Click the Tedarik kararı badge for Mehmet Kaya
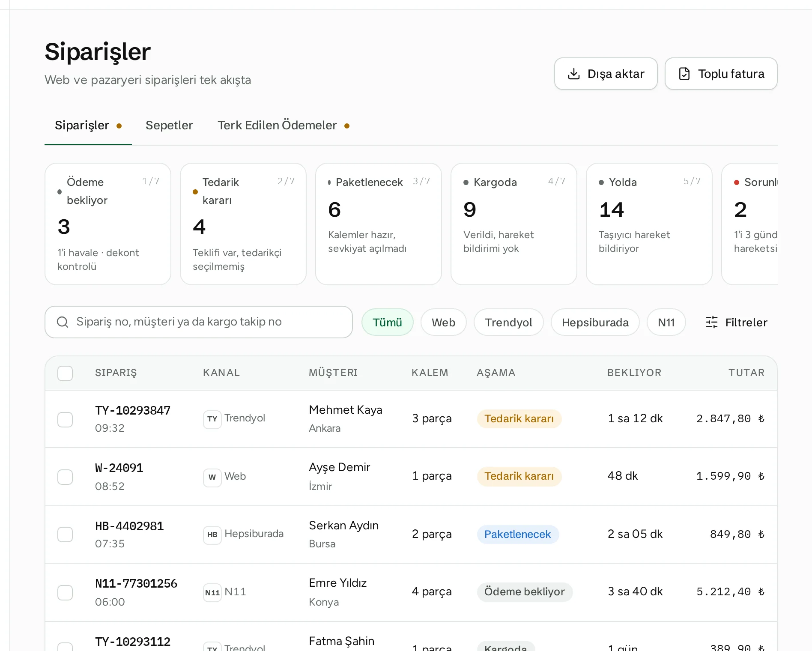The image size is (812, 651). [x=519, y=419]
